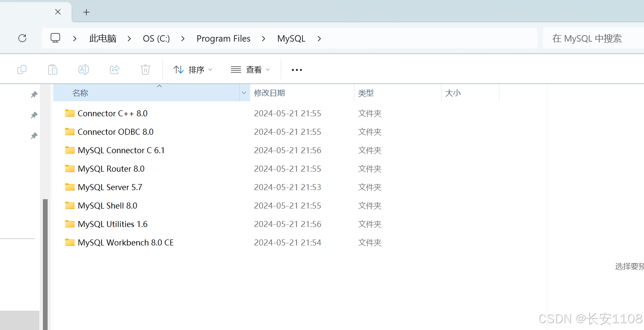This screenshot has height=330, width=644.
Task: Expand the chevron after Program Files
Action: click(264, 39)
